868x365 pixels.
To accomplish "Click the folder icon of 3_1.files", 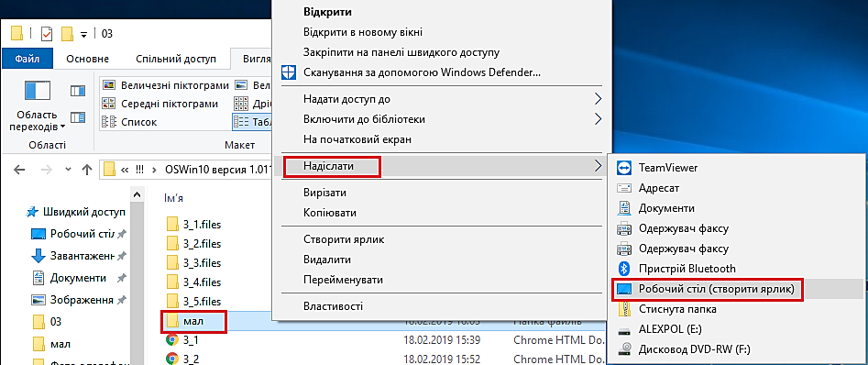I will [x=172, y=225].
